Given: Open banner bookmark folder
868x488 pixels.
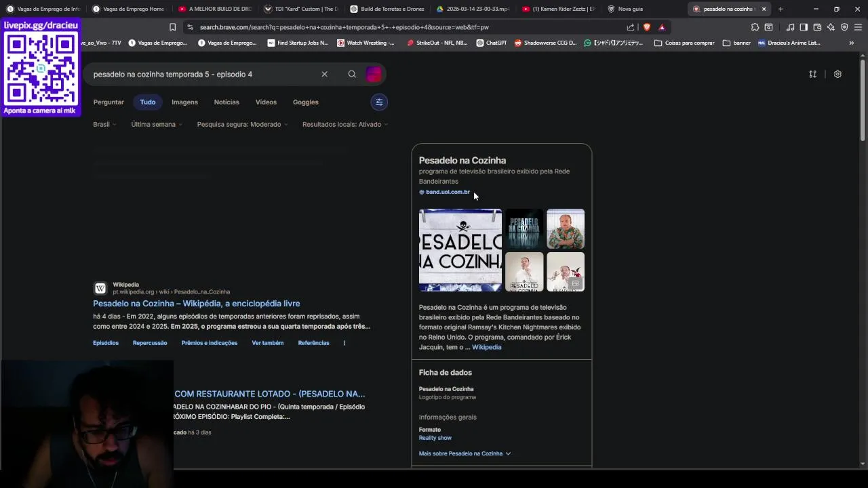Looking at the screenshot, I should tap(736, 43).
